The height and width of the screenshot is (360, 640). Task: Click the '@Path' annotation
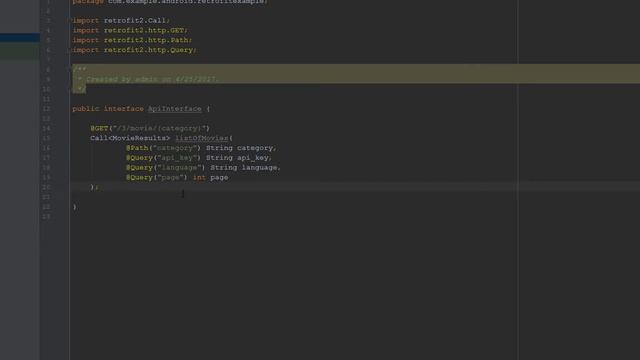137,148
